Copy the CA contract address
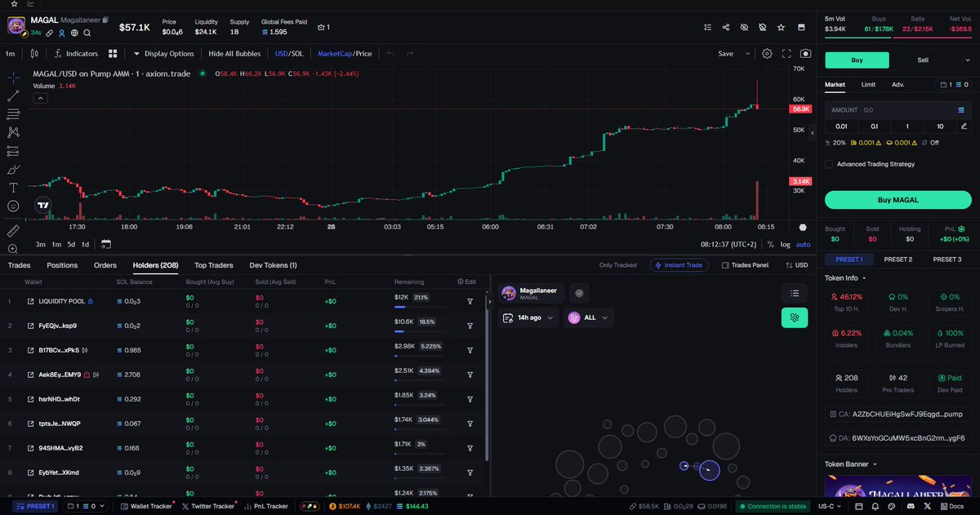980x515 pixels. [x=898, y=414]
